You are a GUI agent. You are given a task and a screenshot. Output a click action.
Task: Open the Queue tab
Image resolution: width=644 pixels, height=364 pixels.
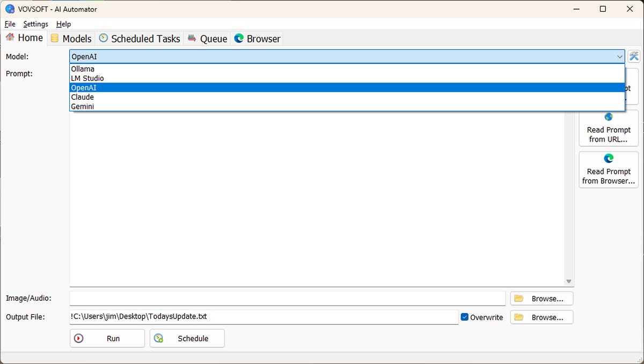(x=207, y=39)
